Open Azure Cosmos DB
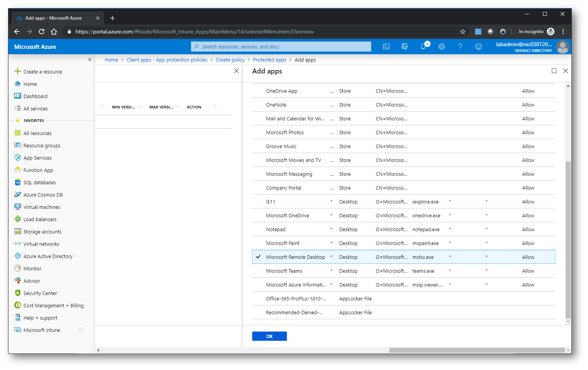588x370 pixels. point(43,195)
